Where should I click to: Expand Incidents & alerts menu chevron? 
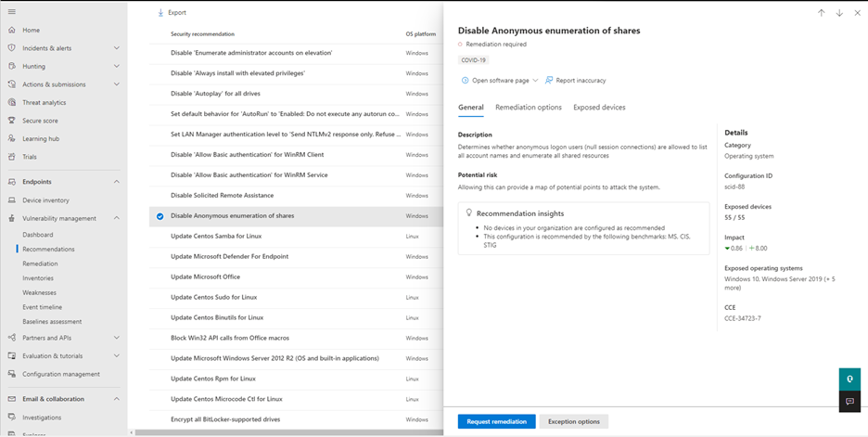pyautogui.click(x=117, y=48)
